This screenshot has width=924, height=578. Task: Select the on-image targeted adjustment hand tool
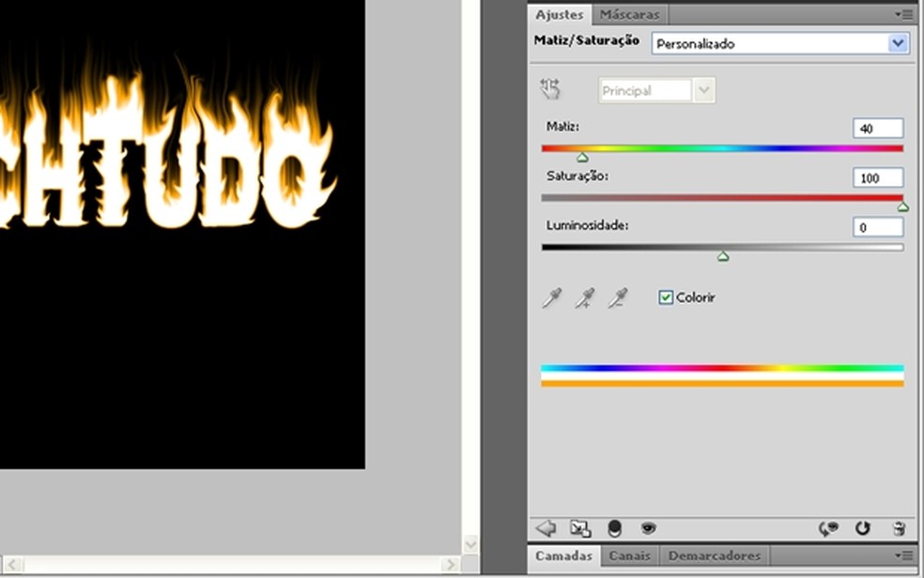pos(550,89)
